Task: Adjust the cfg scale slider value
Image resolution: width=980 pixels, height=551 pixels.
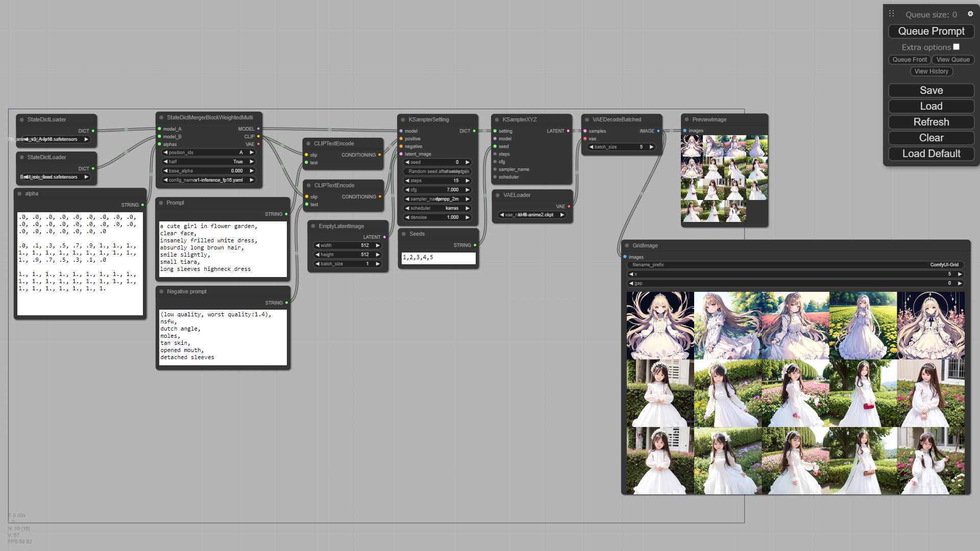Action: click(438, 190)
